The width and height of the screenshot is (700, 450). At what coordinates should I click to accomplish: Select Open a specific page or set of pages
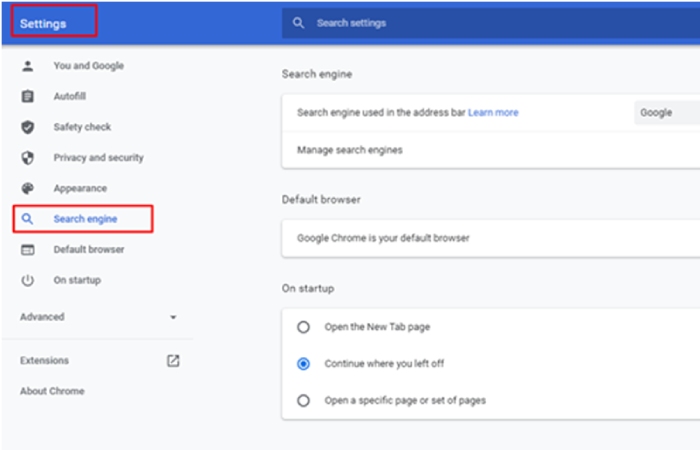coord(304,400)
